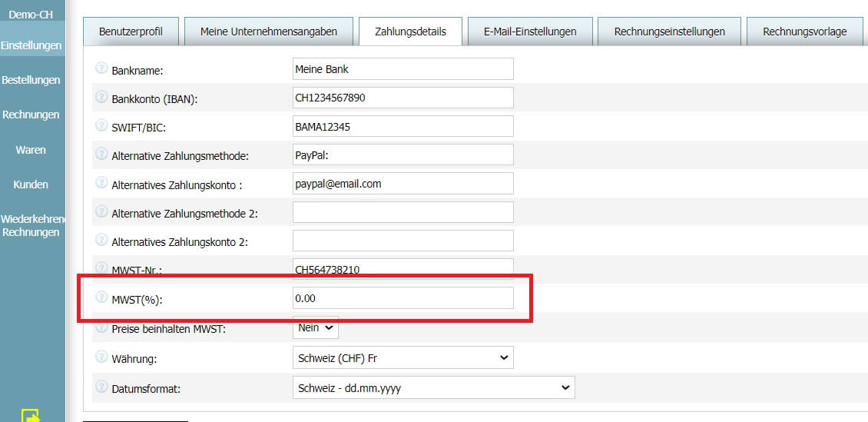Open Kunden in the sidebar
Screen dimensions: 868x422
pyautogui.click(x=31, y=184)
